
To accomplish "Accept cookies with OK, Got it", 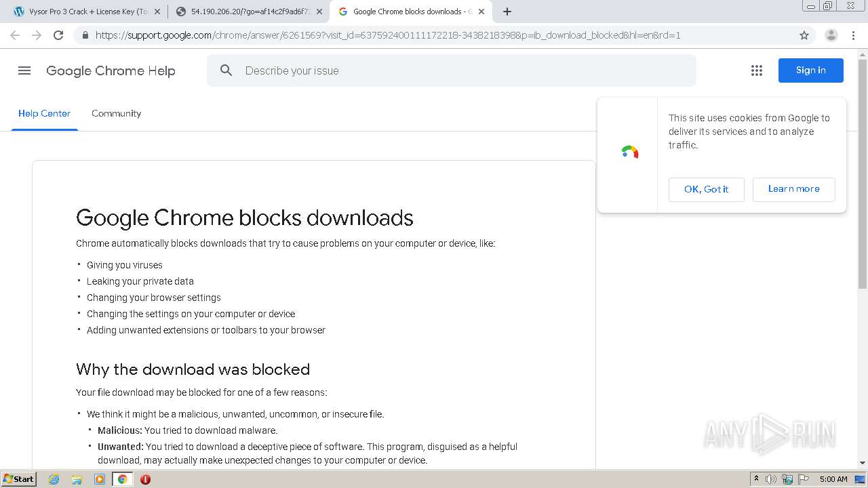I will tap(706, 189).
